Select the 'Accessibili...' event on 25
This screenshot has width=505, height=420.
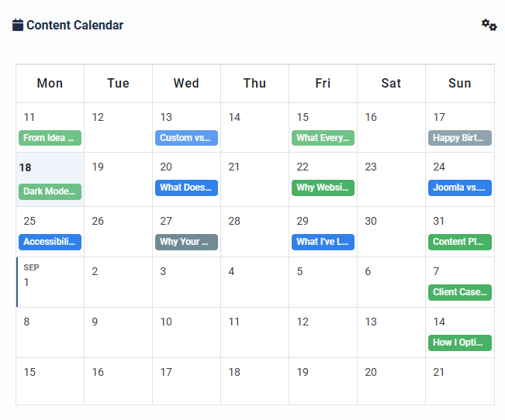pos(50,242)
